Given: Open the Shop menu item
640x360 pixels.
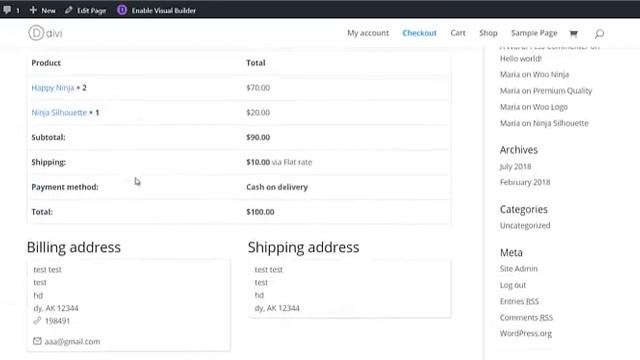Looking at the screenshot, I should pos(488,33).
